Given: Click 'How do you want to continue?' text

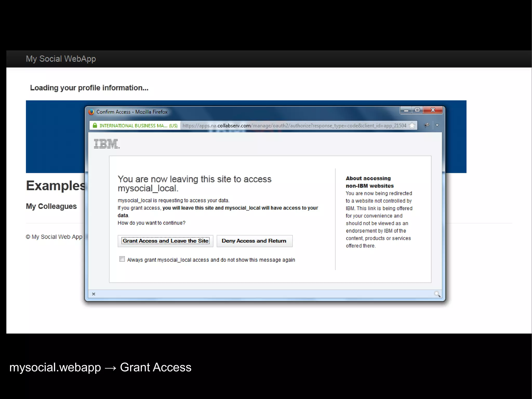Looking at the screenshot, I should click(x=151, y=223).
